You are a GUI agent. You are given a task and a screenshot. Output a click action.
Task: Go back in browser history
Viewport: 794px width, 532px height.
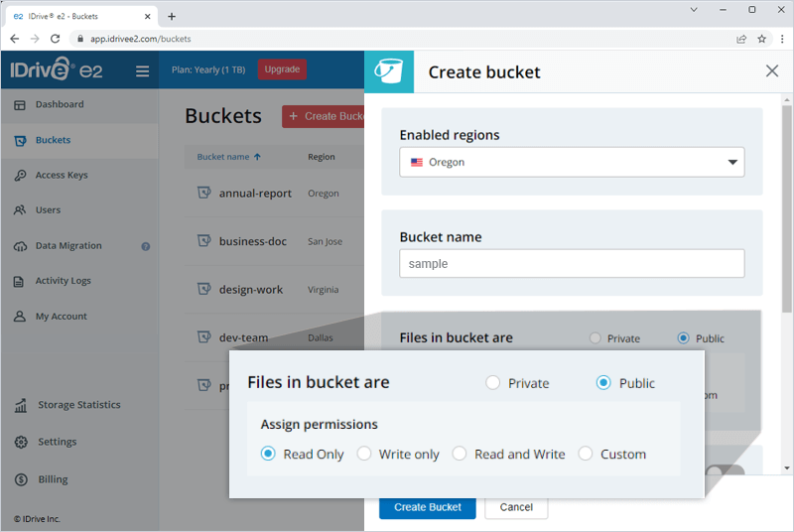click(15, 39)
